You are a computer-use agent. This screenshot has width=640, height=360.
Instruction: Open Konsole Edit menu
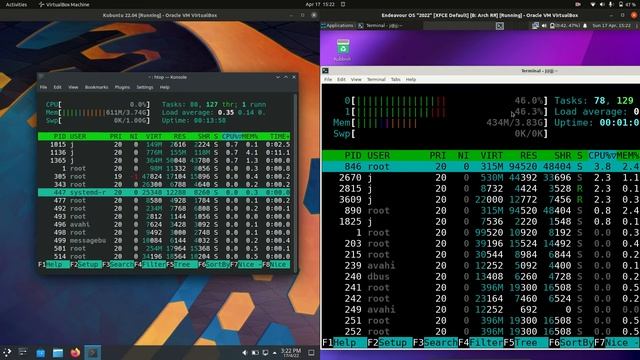(58, 87)
